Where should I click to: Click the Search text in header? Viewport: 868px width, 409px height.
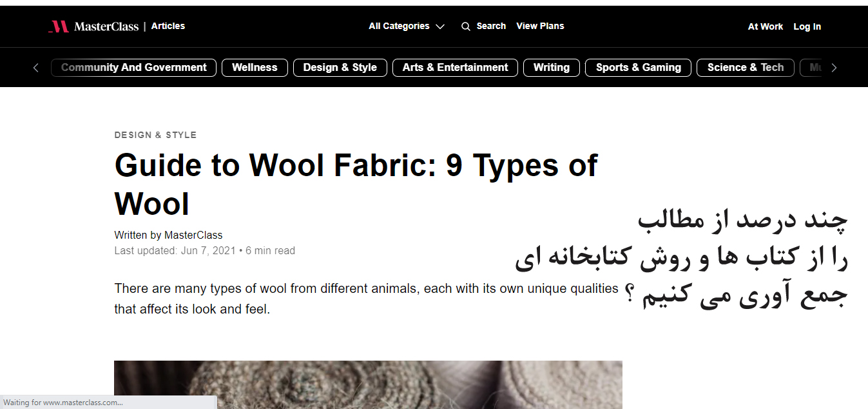491,26
